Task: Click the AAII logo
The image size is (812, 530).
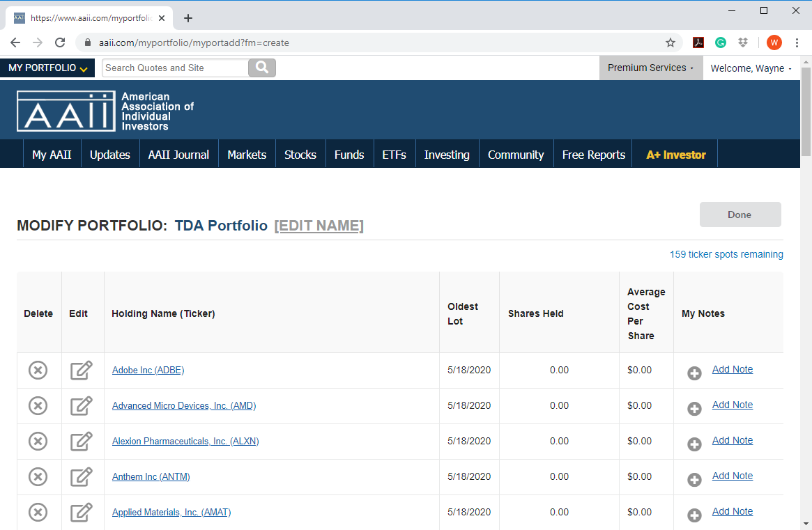Action: pyautogui.click(x=105, y=111)
